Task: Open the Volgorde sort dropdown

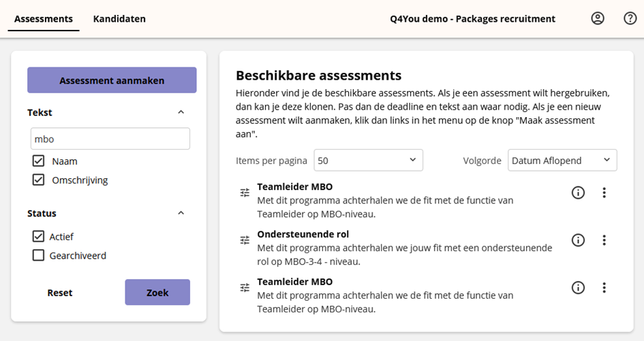Action: coord(562,161)
